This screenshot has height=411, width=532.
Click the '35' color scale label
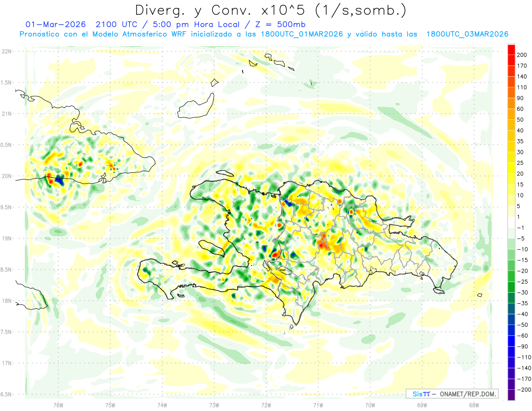pyautogui.click(x=520, y=141)
